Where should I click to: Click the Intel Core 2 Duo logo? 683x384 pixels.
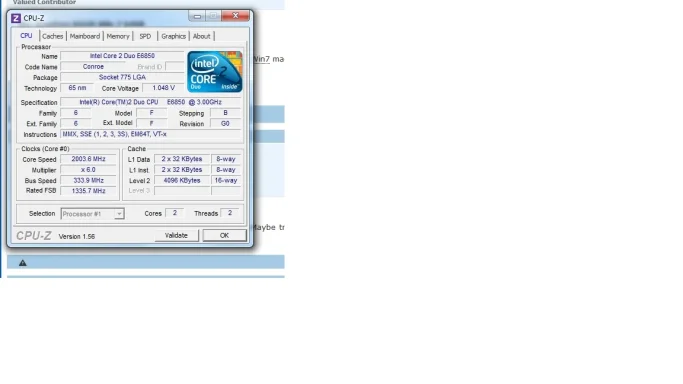215,72
